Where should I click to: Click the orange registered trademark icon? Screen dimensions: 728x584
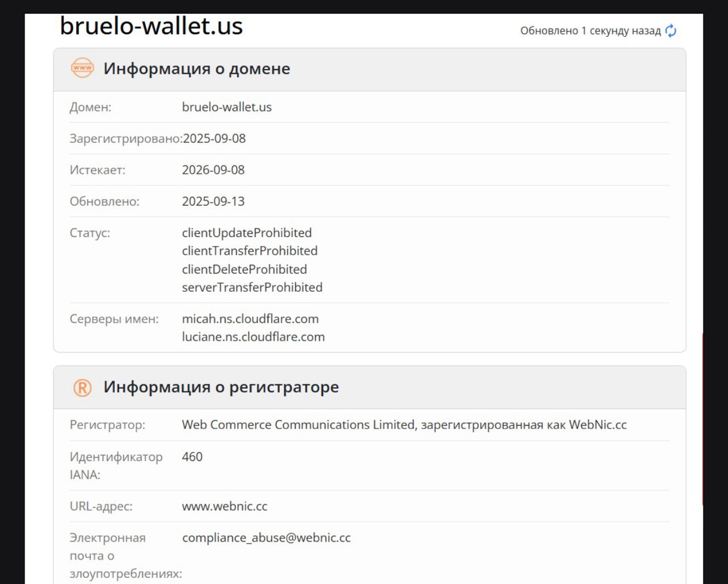pyautogui.click(x=82, y=388)
